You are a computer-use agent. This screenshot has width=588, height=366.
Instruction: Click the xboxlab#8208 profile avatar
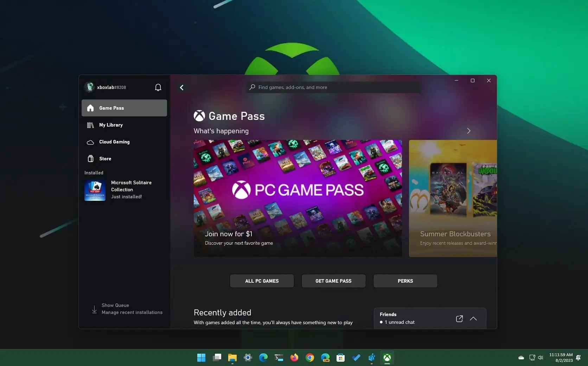(89, 87)
